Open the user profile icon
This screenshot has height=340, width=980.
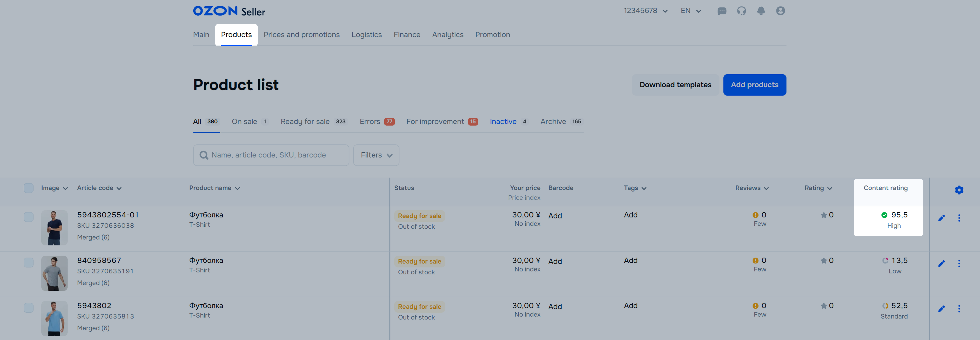click(780, 11)
